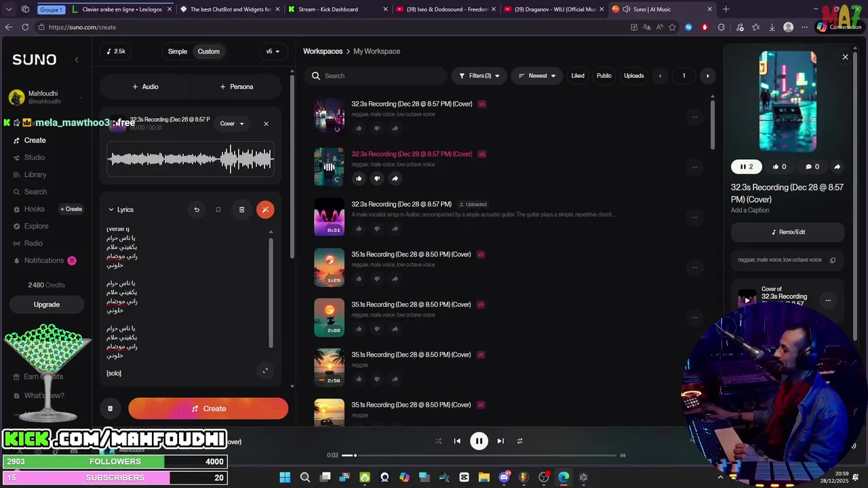Copy the style tags in detail panel

833,260
